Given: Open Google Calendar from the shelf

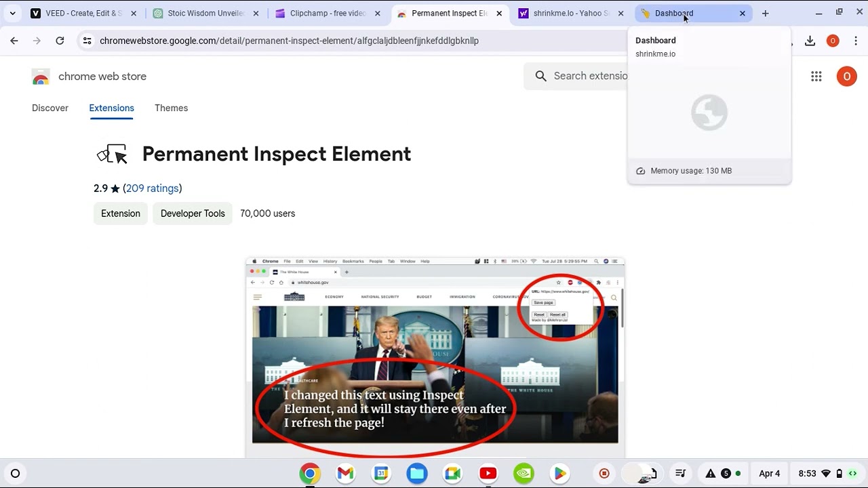Looking at the screenshot, I should 381,474.
